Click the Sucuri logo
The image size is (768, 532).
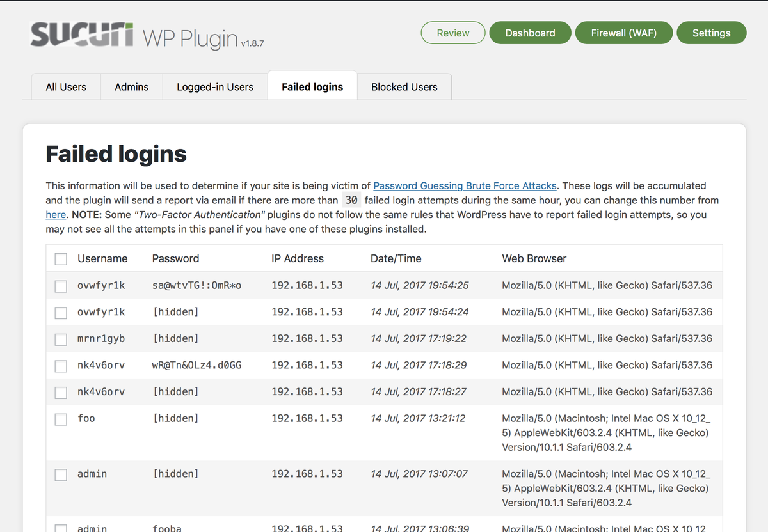[82, 36]
